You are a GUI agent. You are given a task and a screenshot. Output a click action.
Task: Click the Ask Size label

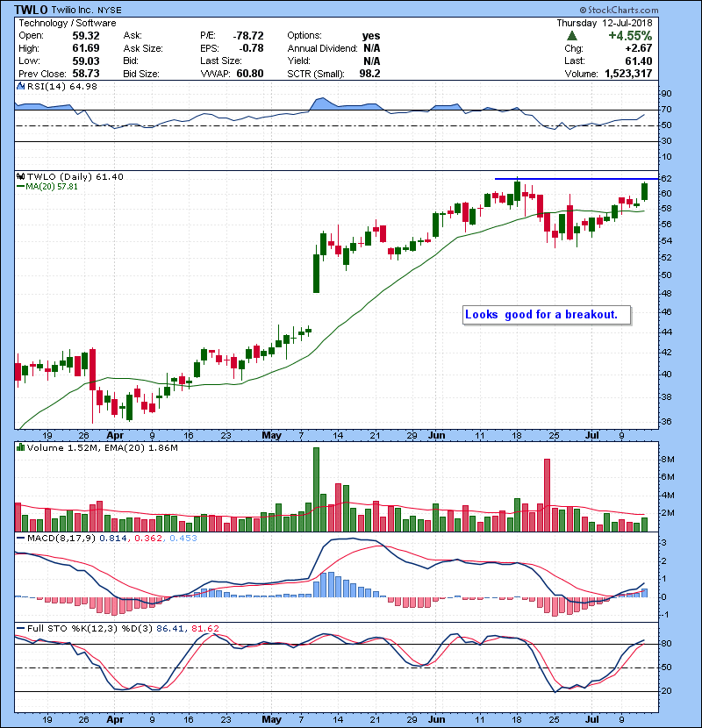[143, 48]
